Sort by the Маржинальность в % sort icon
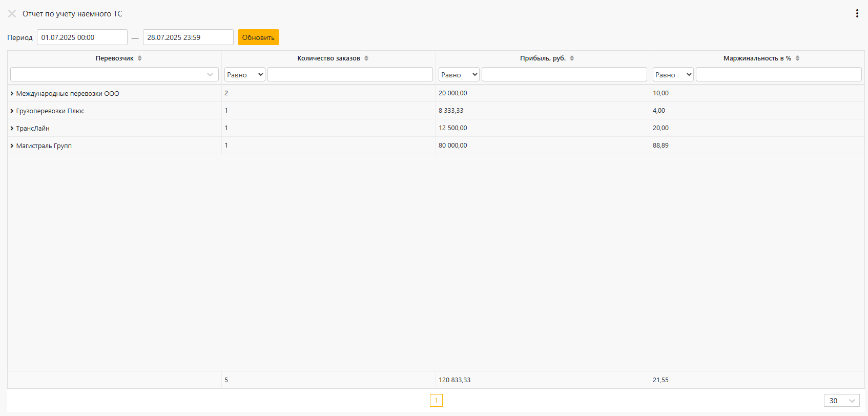Screen dimensions: 868x416 pos(797,58)
